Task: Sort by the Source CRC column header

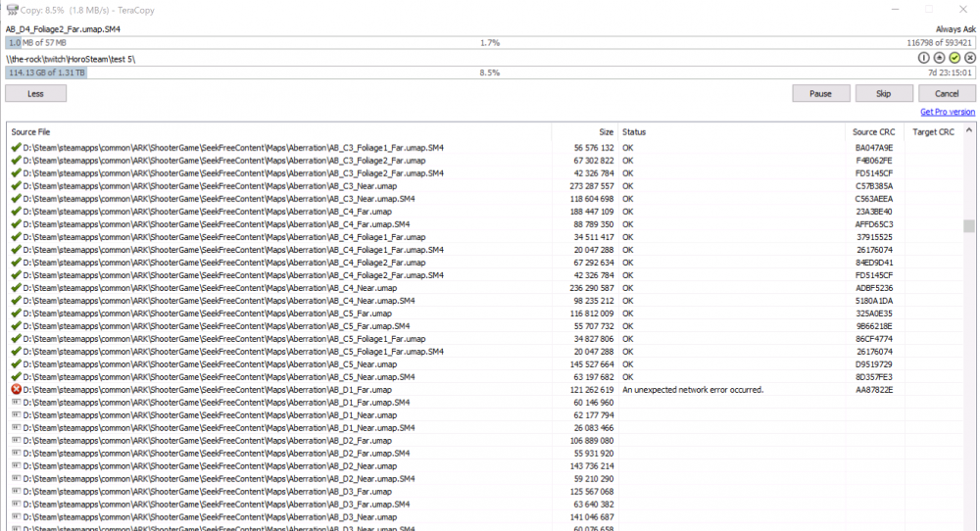Action: pyautogui.click(x=874, y=132)
